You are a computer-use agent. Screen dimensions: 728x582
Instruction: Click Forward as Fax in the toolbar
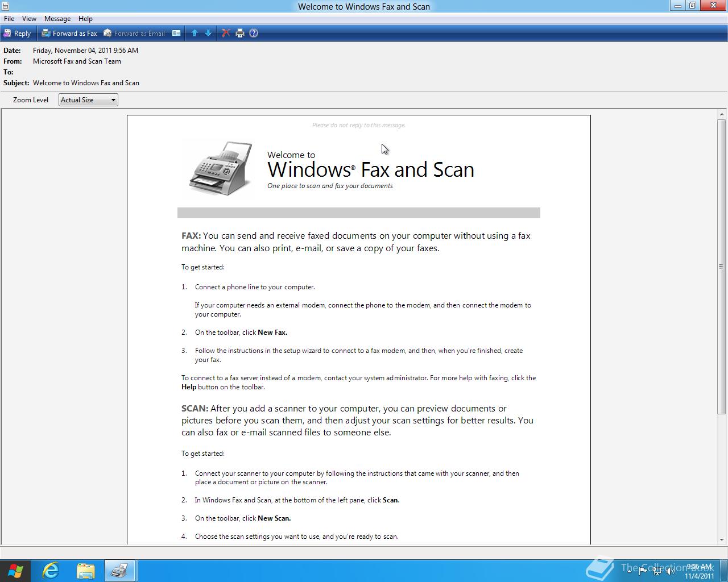69,34
